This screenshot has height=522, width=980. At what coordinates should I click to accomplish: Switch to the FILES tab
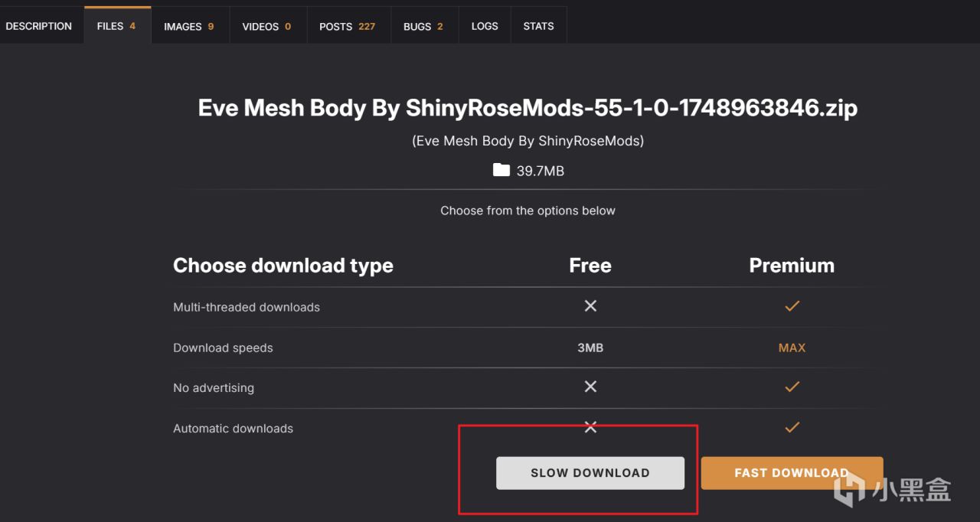116,26
